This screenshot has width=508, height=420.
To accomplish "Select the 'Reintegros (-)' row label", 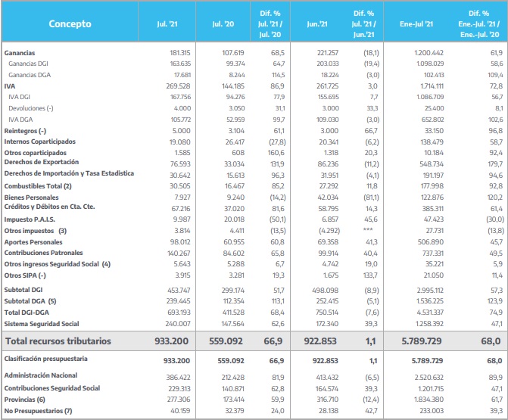I will point(25,131).
